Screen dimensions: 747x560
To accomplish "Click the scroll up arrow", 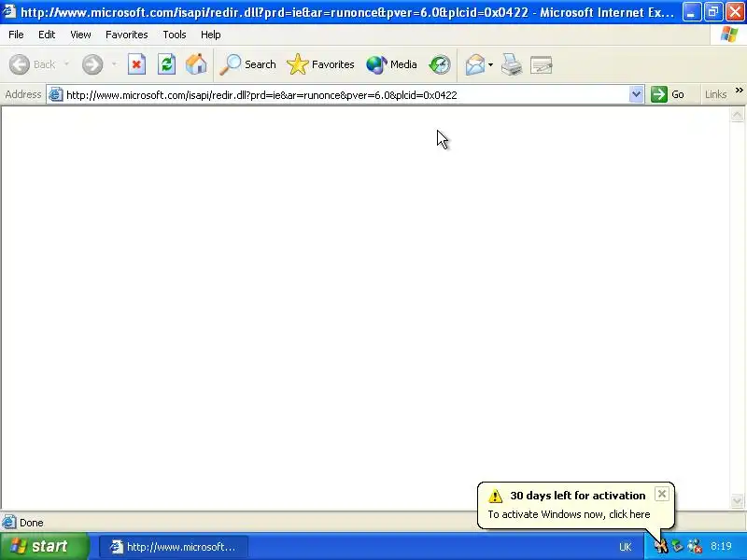I will click(737, 114).
